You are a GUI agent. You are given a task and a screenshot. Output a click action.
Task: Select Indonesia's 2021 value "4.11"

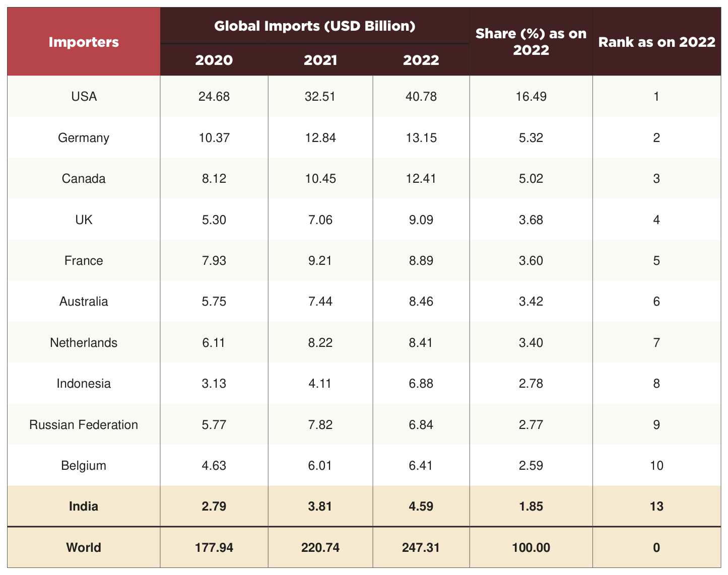320,383
